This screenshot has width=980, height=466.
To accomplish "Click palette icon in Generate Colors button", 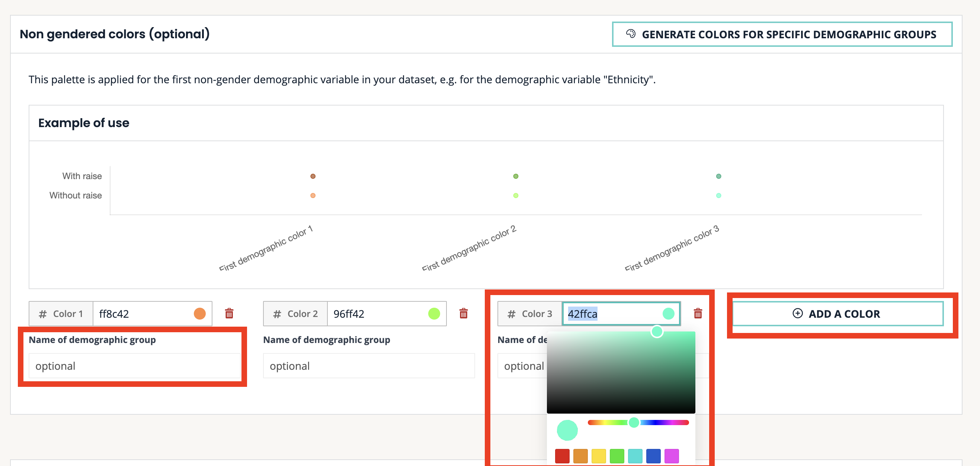I will pos(631,34).
